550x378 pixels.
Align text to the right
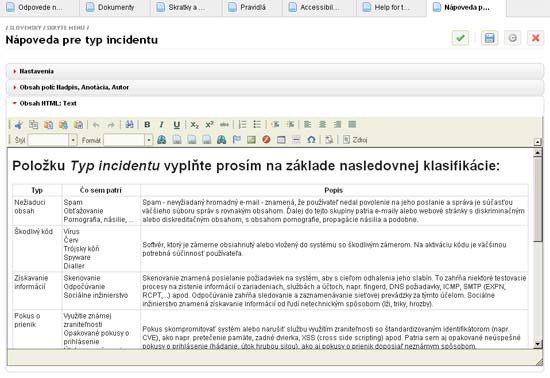coord(337,124)
